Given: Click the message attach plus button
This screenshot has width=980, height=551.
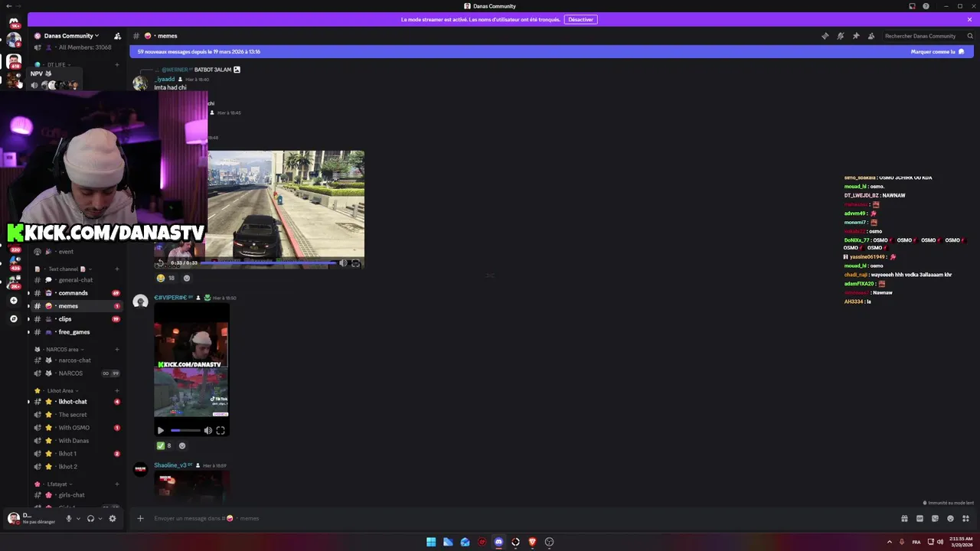Looking at the screenshot, I should pyautogui.click(x=140, y=519).
